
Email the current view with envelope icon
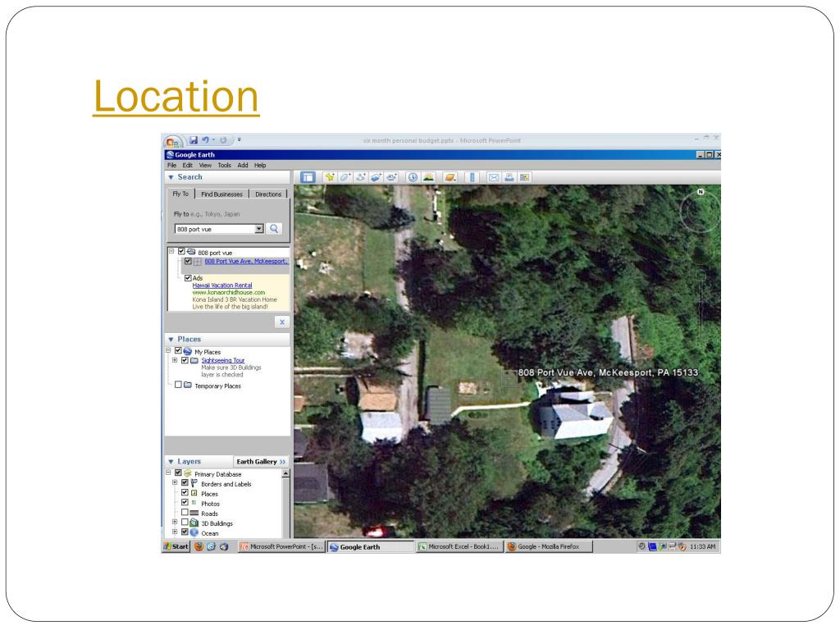pyautogui.click(x=494, y=177)
